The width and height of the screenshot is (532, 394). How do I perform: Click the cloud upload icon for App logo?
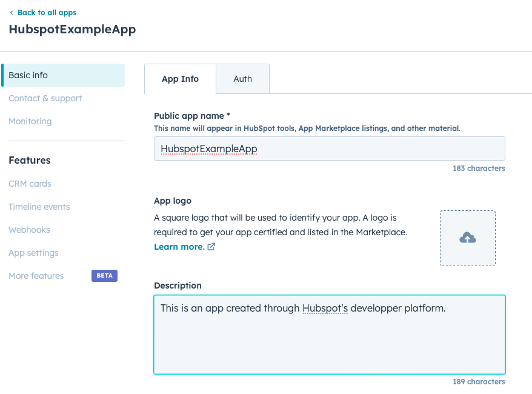[x=468, y=238]
